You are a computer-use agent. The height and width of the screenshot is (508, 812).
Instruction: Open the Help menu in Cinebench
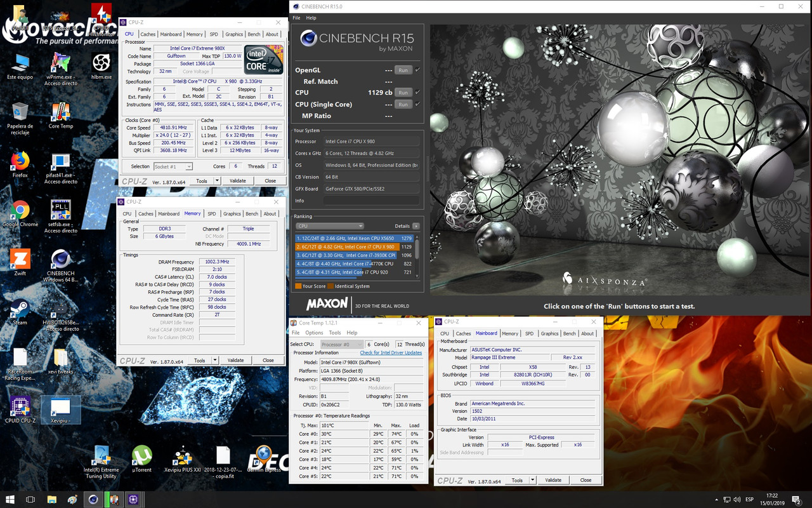(311, 18)
